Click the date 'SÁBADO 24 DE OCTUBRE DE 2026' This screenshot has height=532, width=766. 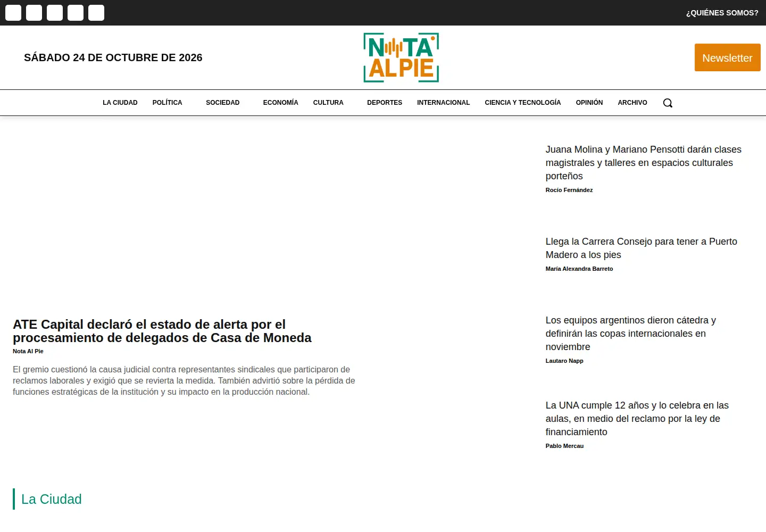pos(113,57)
